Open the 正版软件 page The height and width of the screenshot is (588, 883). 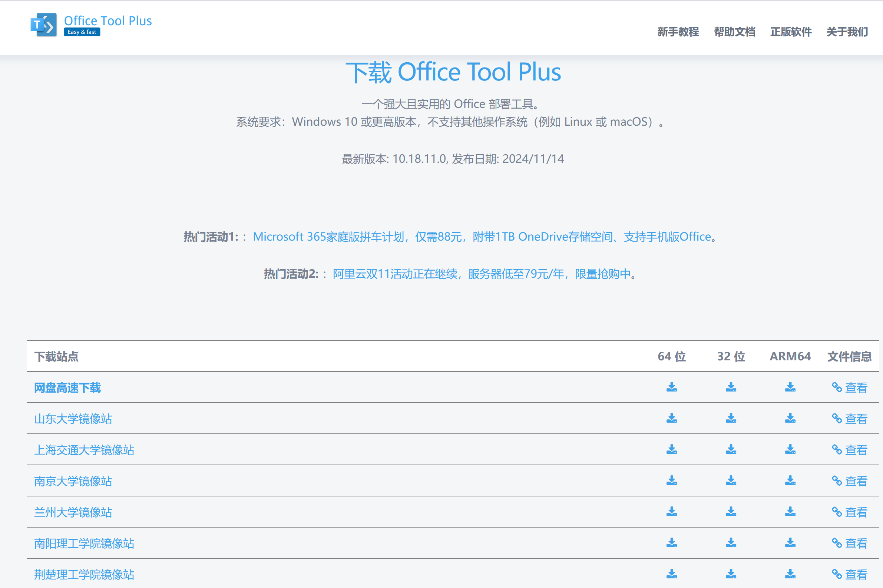click(791, 32)
